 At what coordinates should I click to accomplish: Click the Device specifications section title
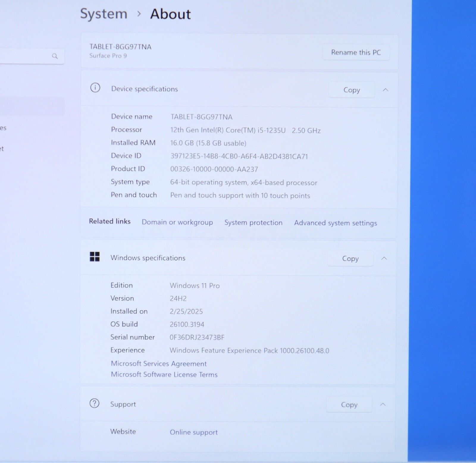pyautogui.click(x=145, y=89)
